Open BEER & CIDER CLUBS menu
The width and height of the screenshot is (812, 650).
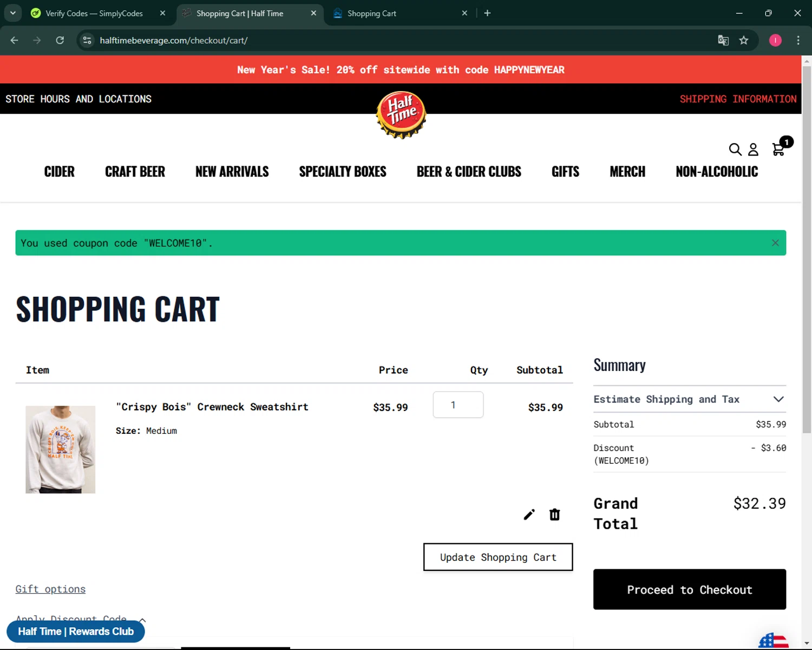(x=469, y=172)
